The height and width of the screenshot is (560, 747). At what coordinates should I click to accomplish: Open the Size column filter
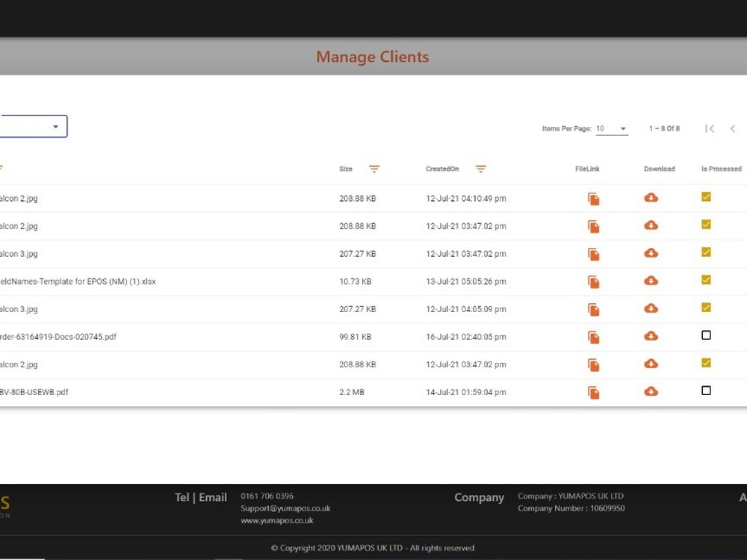click(374, 169)
